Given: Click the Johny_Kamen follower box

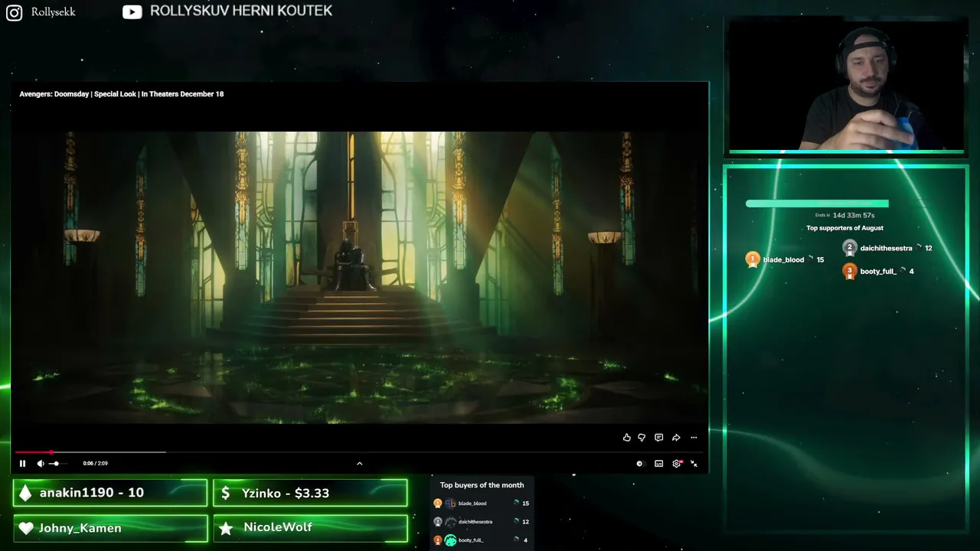Looking at the screenshot, I should click(x=110, y=528).
